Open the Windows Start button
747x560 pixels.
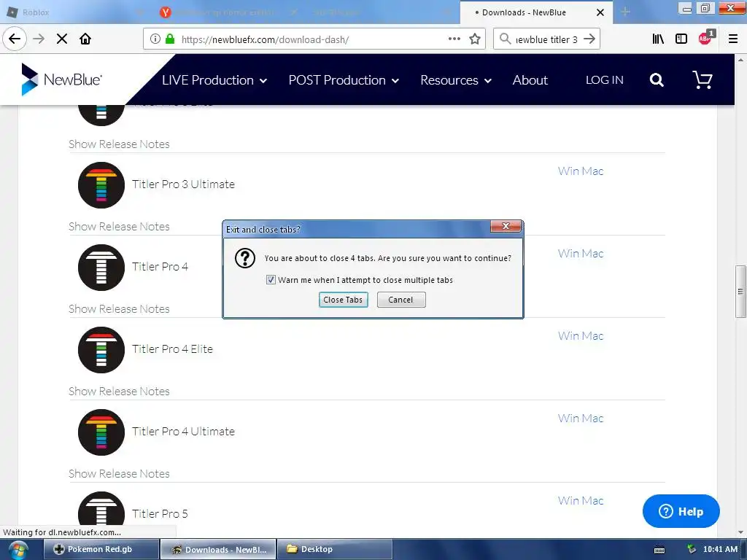coord(18,550)
